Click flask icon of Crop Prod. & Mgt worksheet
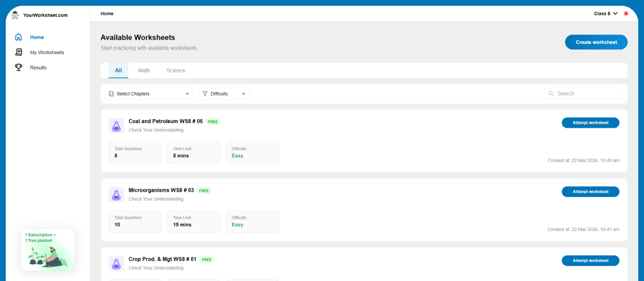Screen dimensions: 644x281 pyautogui.click(x=116, y=263)
